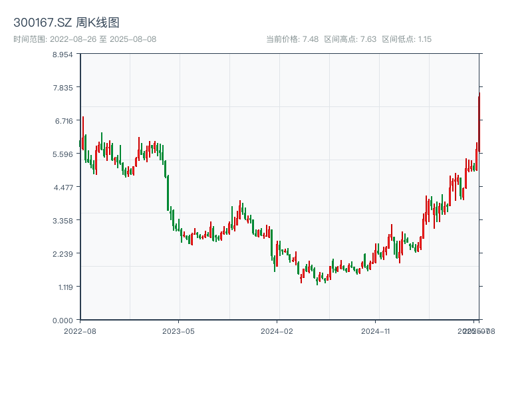Click the 当前价格 7.48 label

coord(292,39)
